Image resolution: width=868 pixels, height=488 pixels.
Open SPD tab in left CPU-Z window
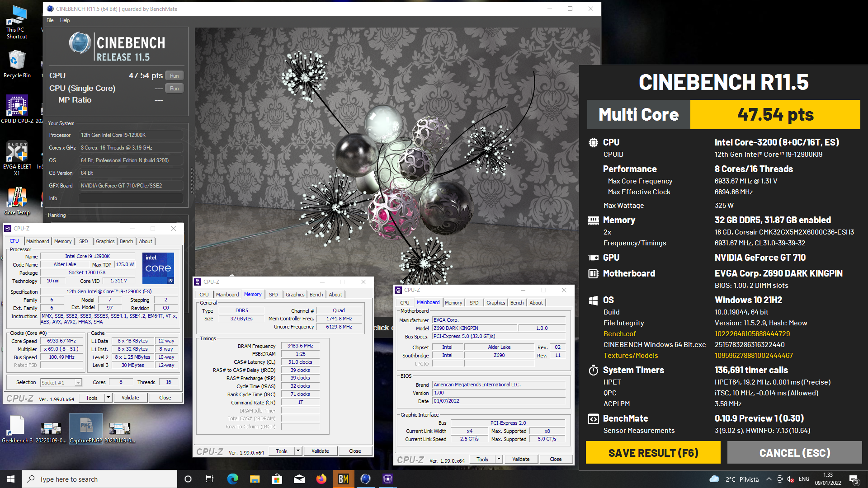pyautogui.click(x=84, y=241)
